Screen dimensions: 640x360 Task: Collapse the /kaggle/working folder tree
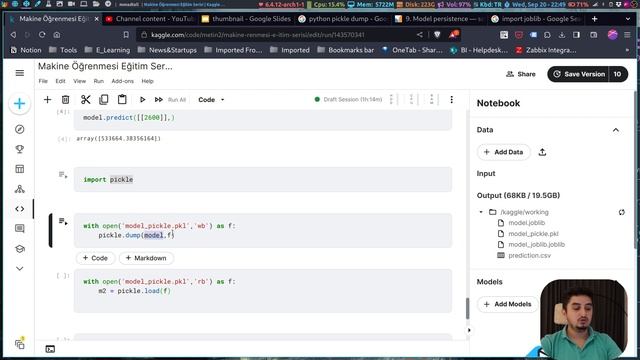481,212
